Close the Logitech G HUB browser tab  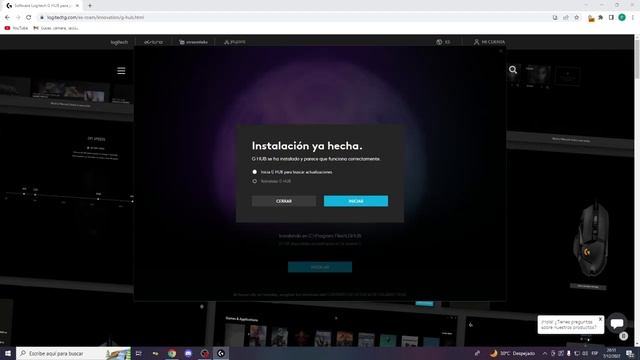[77, 6]
